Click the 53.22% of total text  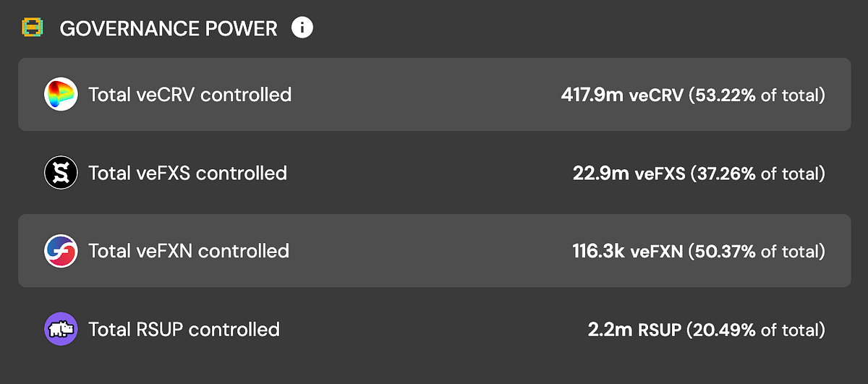coord(757,95)
